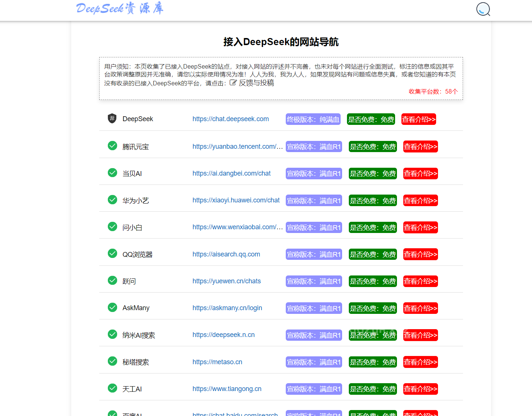This screenshot has height=416, width=532.
Task: Visit https://askmany.cn/login
Action: tap(227, 308)
